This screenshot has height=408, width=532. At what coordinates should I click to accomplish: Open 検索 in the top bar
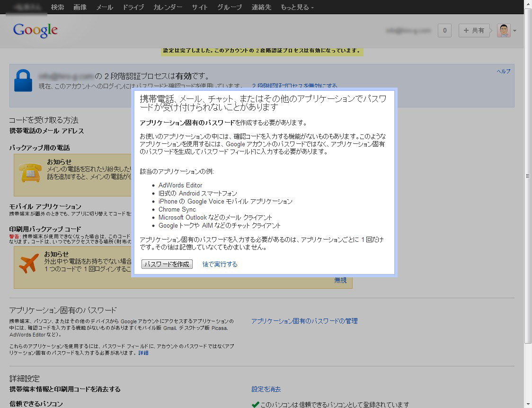(x=57, y=7)
